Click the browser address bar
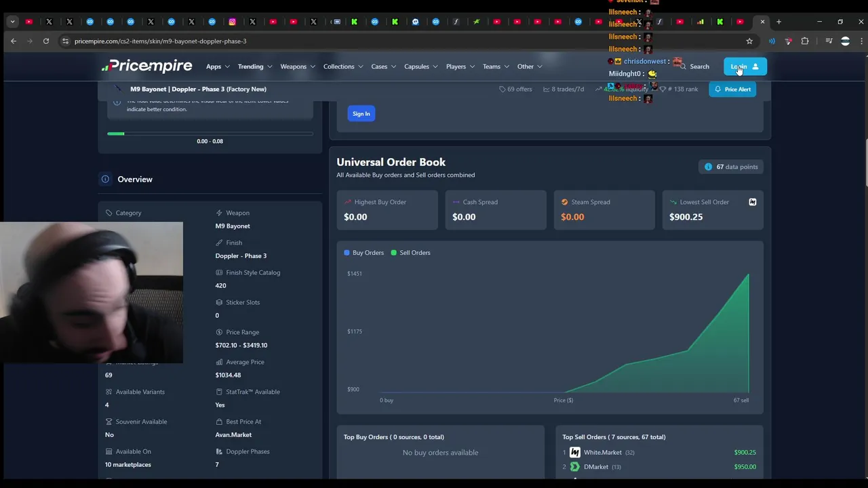The width and height of the screenshot is (868, 488). pos(407,41)
